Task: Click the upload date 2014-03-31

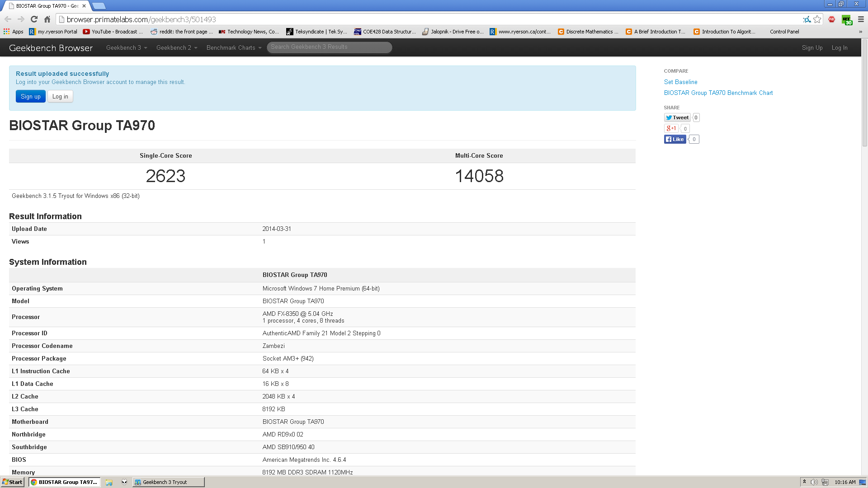Action: tap(277, 229)
